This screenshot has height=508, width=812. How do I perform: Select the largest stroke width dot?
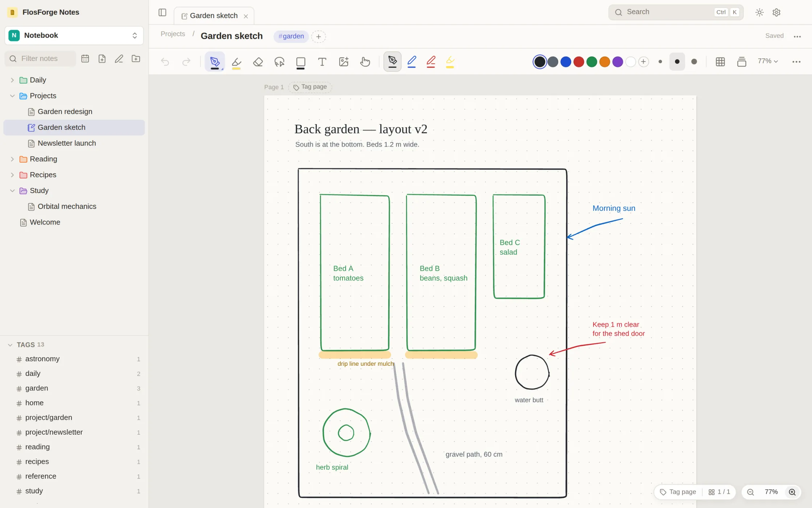point(694,62)
